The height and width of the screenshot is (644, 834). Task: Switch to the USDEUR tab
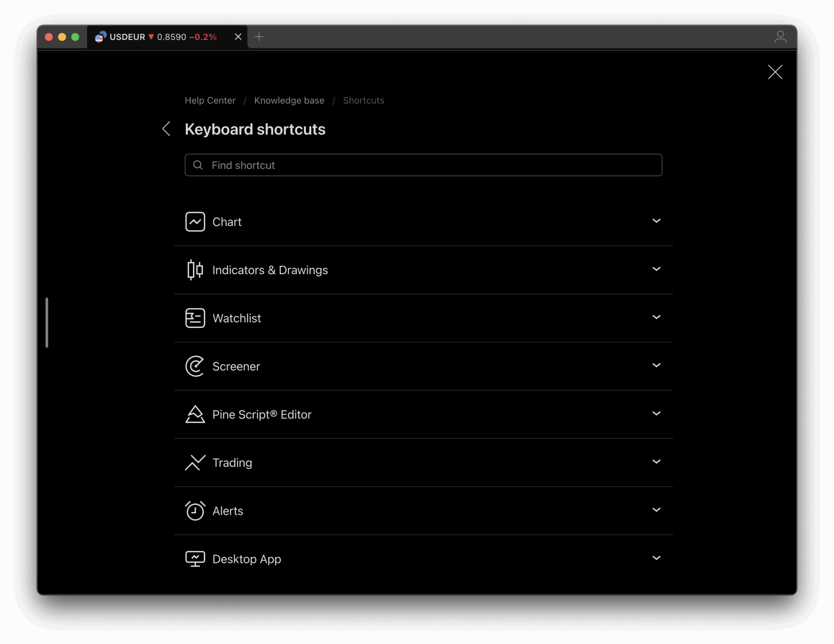point(163,37)
